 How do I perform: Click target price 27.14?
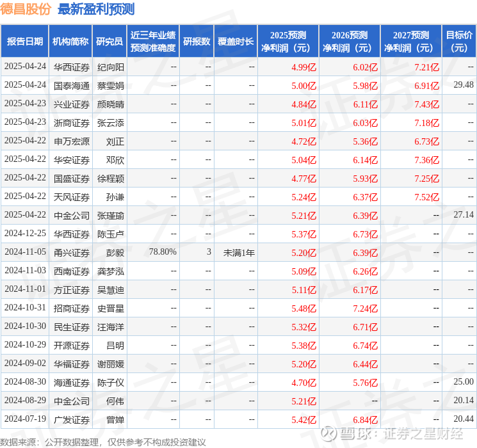[464, 215]
